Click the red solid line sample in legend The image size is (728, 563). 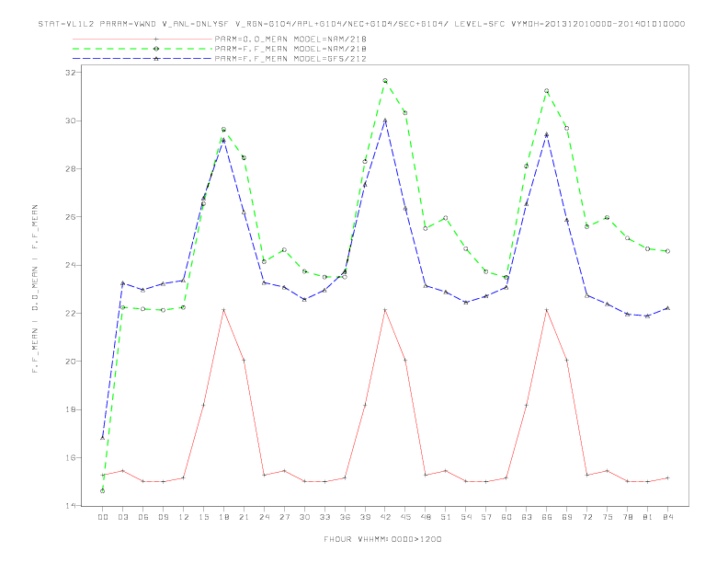pos(142,39)
